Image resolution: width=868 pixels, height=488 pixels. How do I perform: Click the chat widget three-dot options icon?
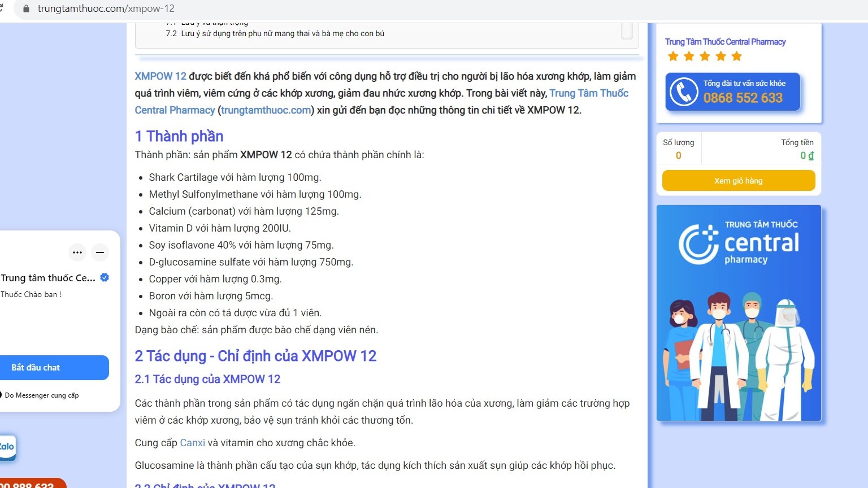click(x=77, y=252)
